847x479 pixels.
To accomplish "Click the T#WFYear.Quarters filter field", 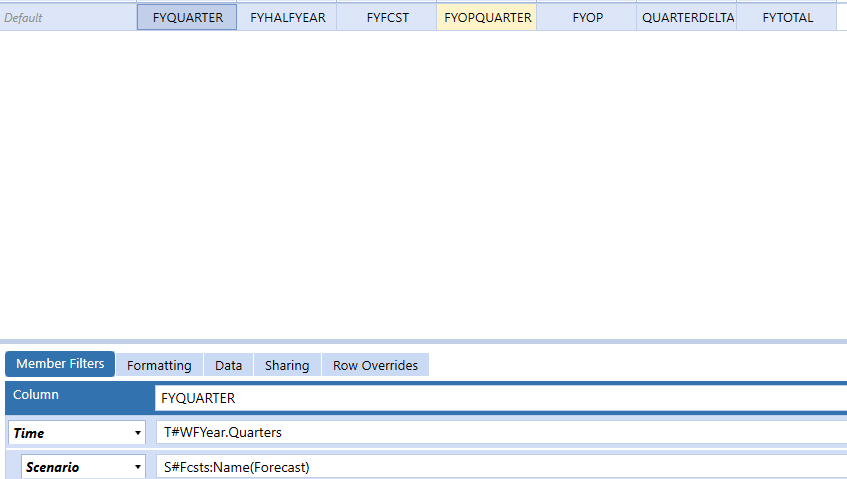I will 500,433.
